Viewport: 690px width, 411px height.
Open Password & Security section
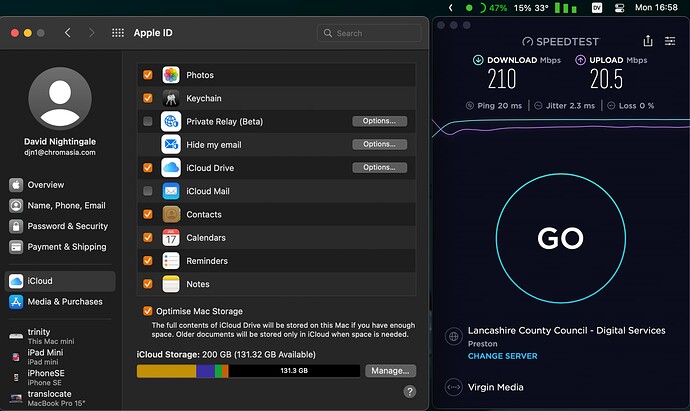pyautogui.click(x=60, y=226)
